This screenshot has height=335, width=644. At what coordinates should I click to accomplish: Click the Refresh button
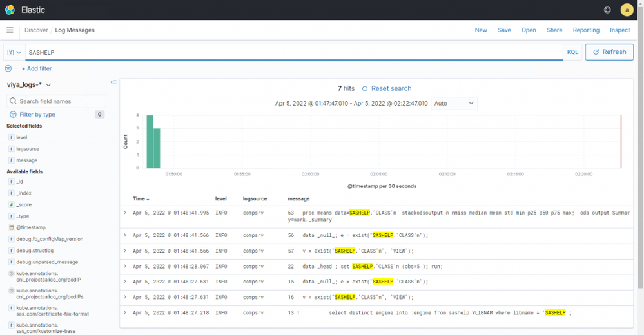pyautogui.click(x=609, y=52)
